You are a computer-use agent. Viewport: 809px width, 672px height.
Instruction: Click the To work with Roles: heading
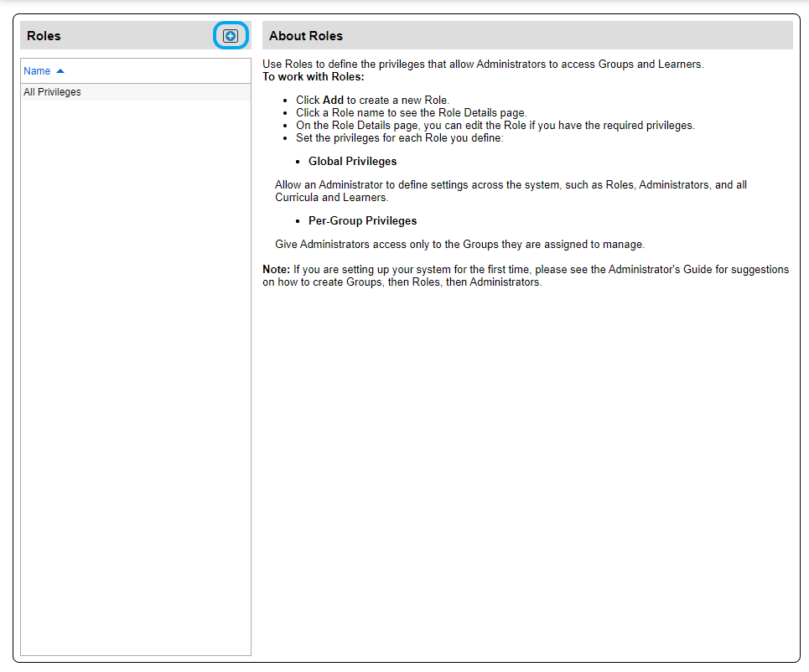point(313,77)
